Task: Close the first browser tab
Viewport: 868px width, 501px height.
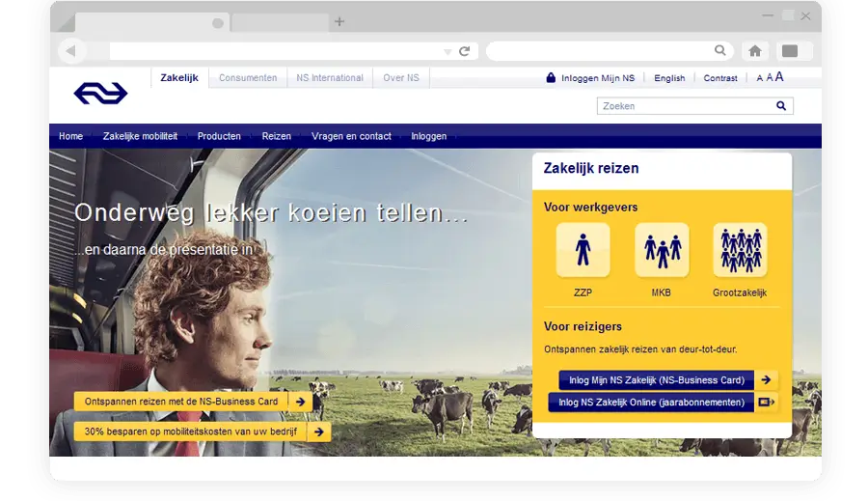Action: 218,23
